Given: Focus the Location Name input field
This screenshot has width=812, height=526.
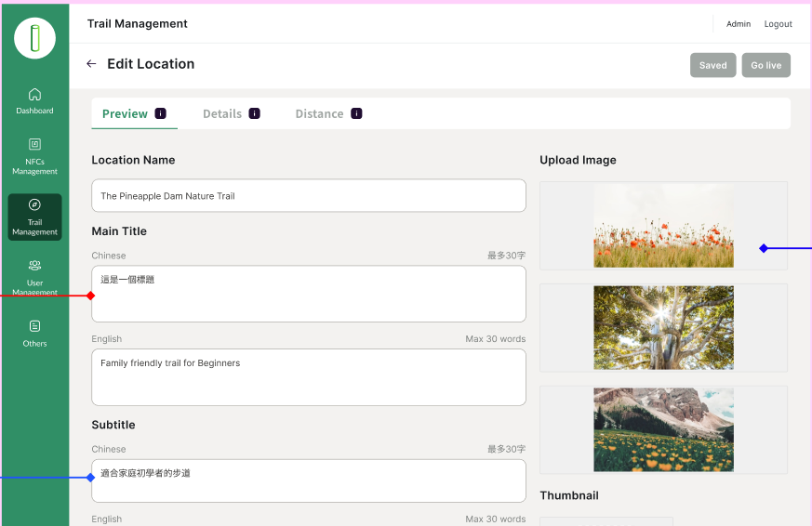Looking at the screenshot, I should [x=308, y=196].
